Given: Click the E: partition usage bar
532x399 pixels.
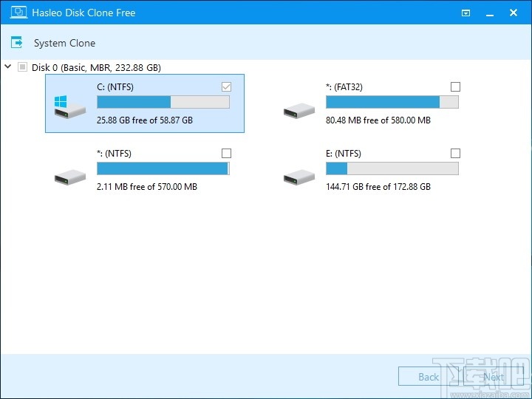Looking at the screenshot, I should (x=392, y=168).
